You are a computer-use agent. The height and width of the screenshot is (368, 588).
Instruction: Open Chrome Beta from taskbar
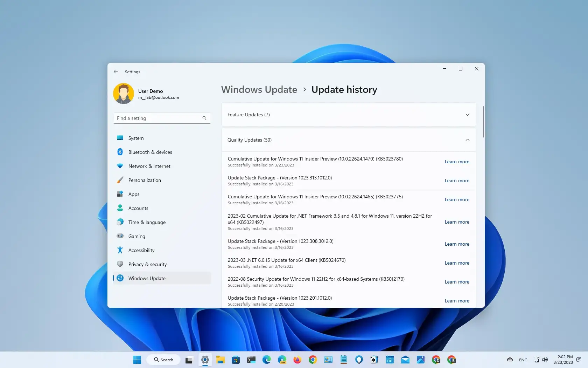pyautogui.click(x=451, y=360)
